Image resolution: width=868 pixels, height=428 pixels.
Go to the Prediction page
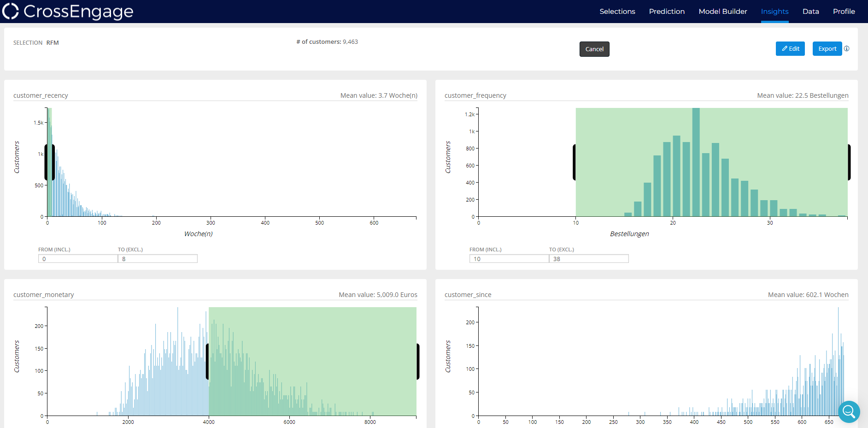point(667,12)
